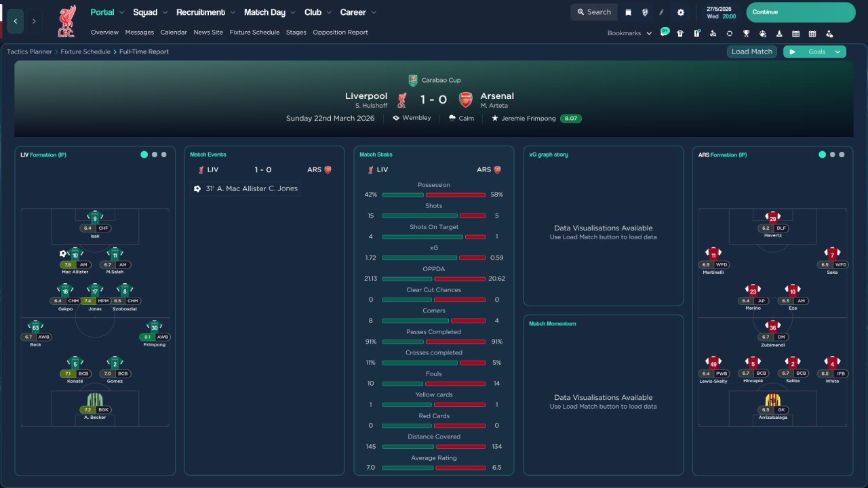
Task: Click the Liverpool club crest at top left
Action: [66, 21]
